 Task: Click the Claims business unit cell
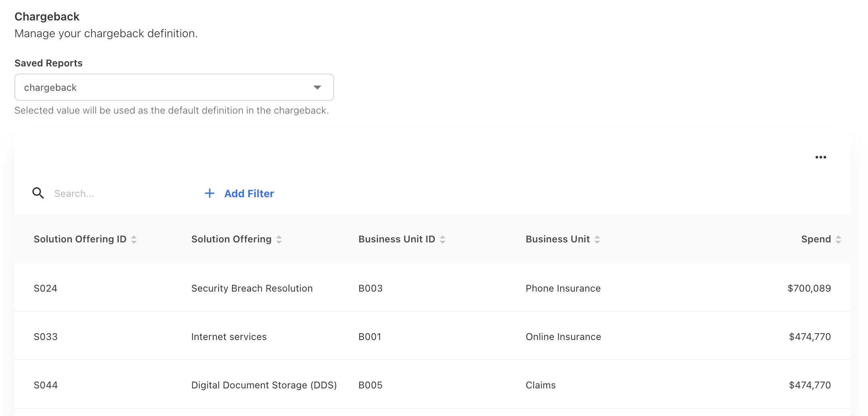coord(540,385)
